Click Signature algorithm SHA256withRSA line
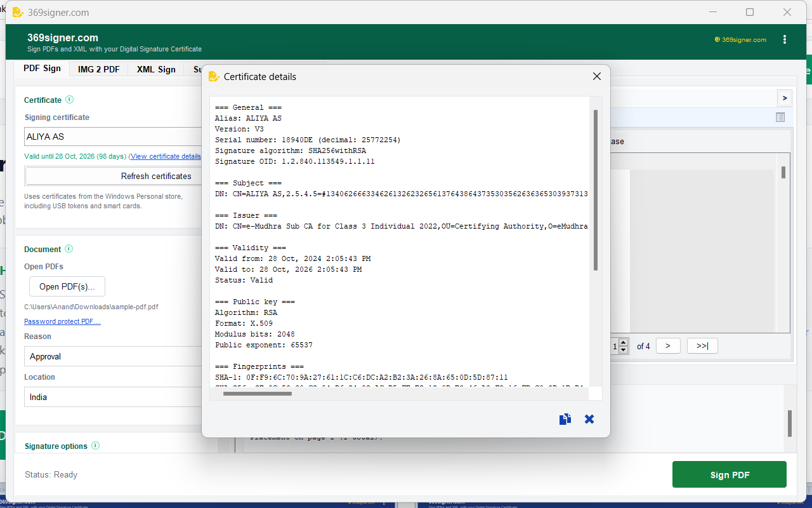This screenshot has width=812, height=508. [x=291, y=150]
